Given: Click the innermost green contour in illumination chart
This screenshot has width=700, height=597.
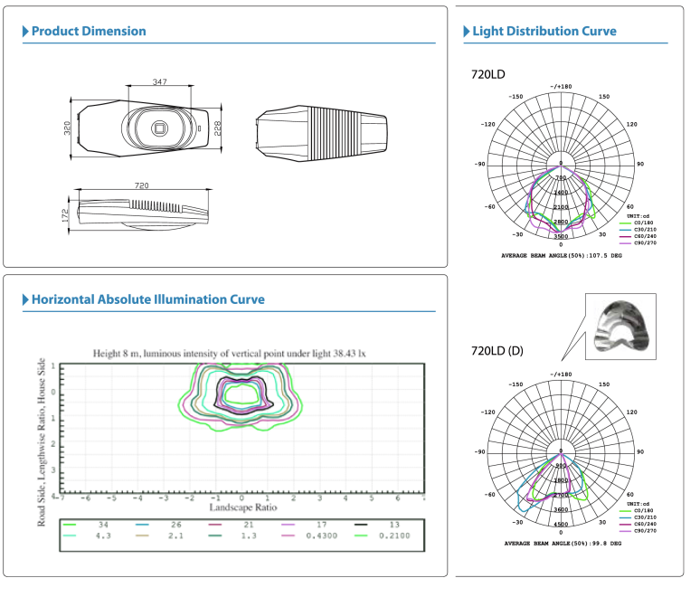Looking at the screenshot, I should pyautogui.click(x=241, y=394).
